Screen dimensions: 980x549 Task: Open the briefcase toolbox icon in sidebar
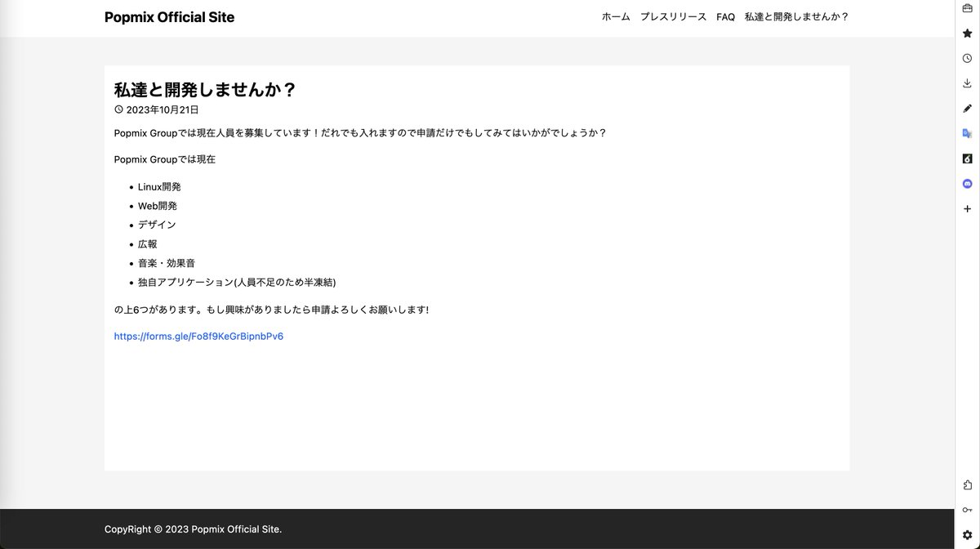(x=967, y=8)
